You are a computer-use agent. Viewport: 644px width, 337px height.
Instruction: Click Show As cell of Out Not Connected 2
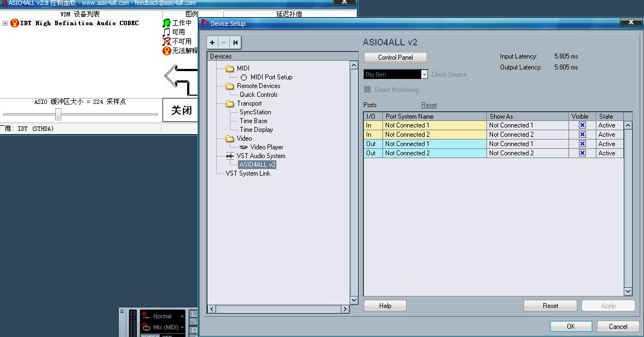point(528,153)
